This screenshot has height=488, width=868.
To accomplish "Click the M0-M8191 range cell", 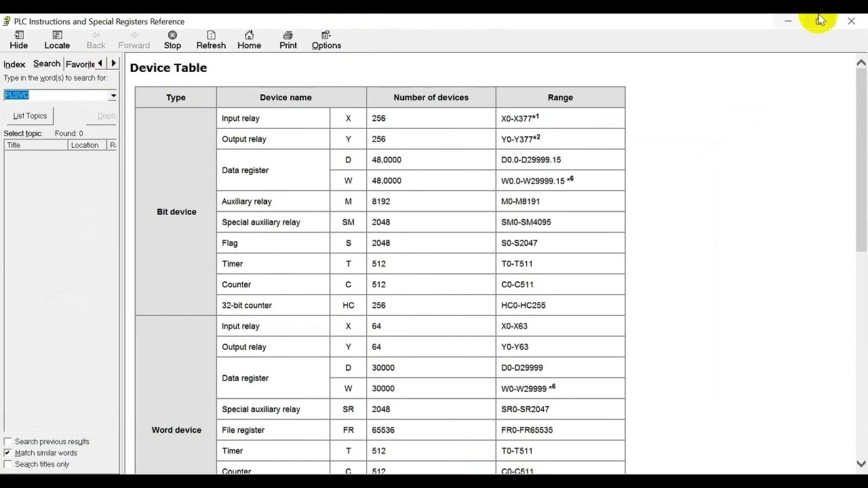I will click(x=560, y=201).
